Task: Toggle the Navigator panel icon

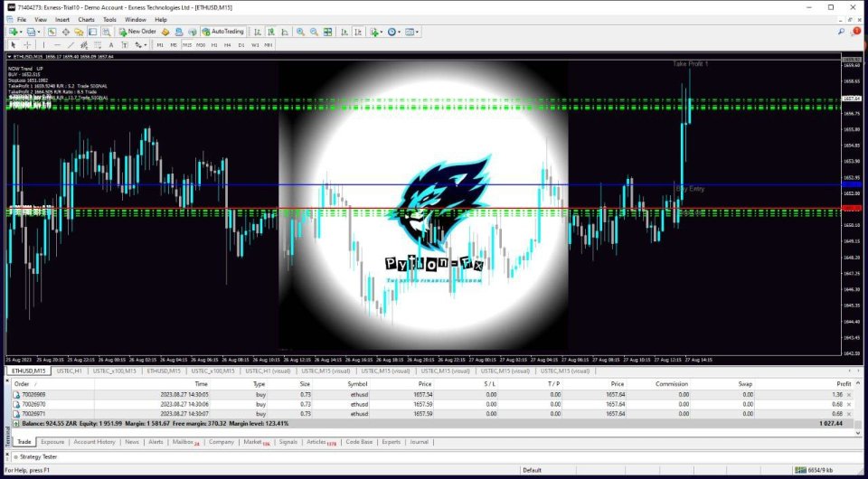Action: pyautogui.click(x=80, y=32)
